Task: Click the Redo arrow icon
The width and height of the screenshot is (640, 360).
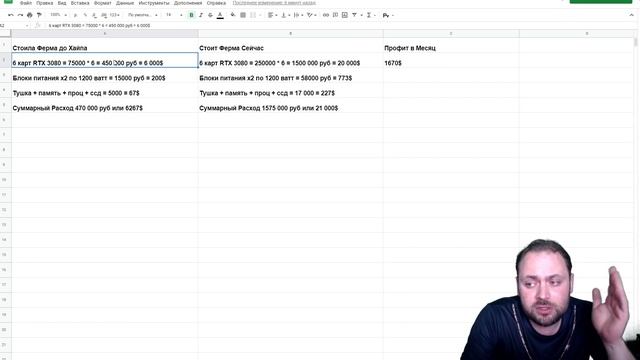Action: point(20,15)
